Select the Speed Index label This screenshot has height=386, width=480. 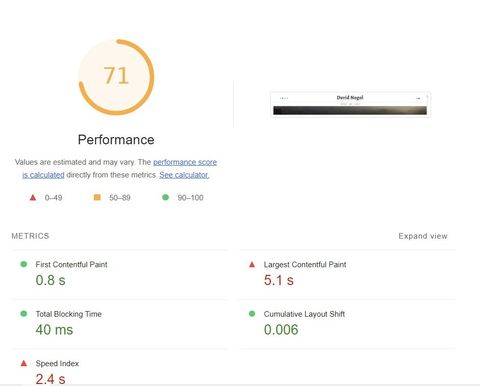pos(57,363)
